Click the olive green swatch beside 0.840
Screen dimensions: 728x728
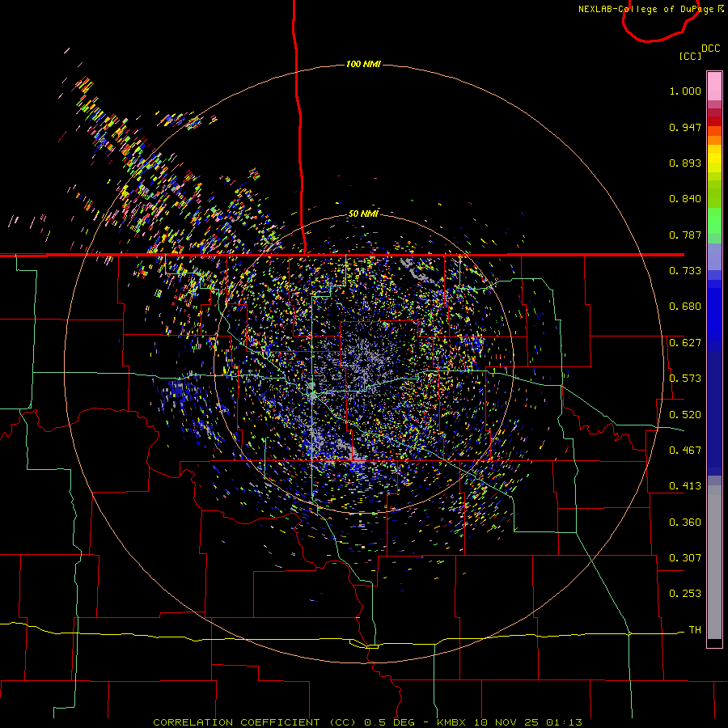pyautogui.click(x=714, y=194)
